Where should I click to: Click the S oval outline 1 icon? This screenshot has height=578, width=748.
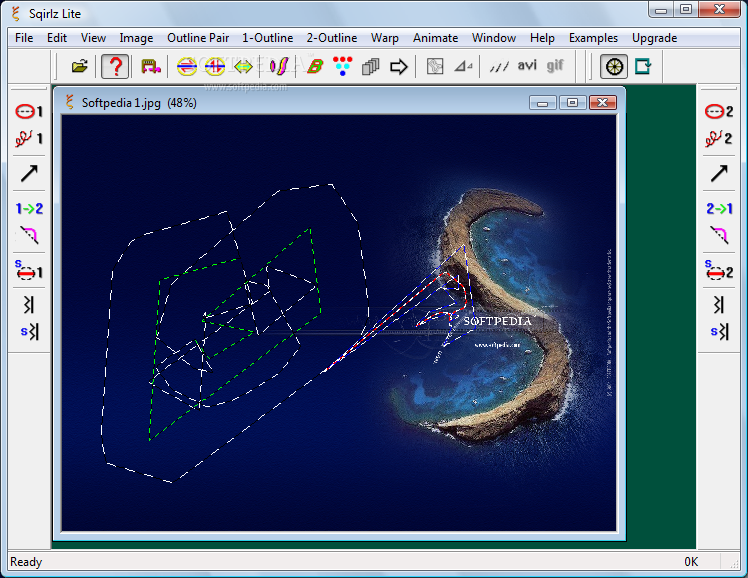point(29,270)
